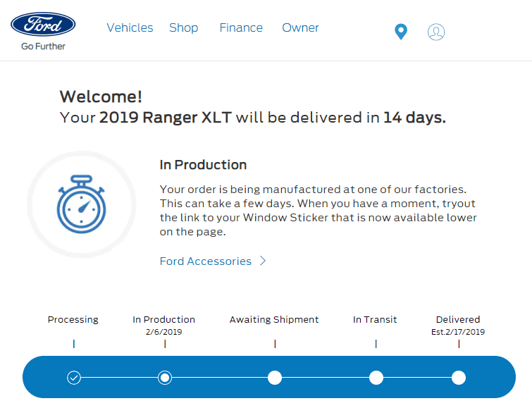The width and height of the screenshot is (532, 408).
Task: Open the Vehicles menu
Action: pyautogui.click(x=130, y=27)
